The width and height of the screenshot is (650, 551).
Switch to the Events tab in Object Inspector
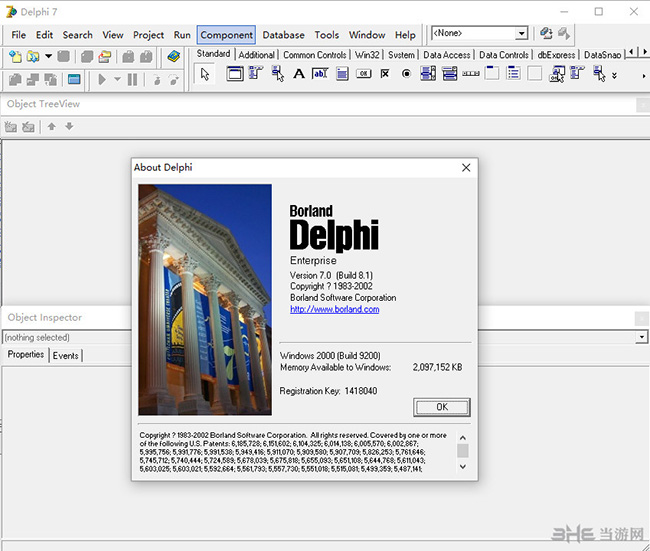tap(65, 356)
